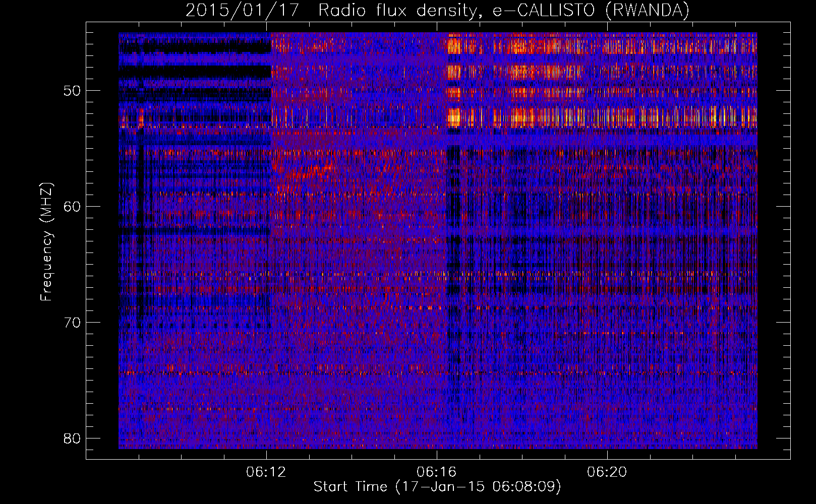Select the 06:16 time tick label
Viewport: 816px width, 504px height.
pos(436,472)
